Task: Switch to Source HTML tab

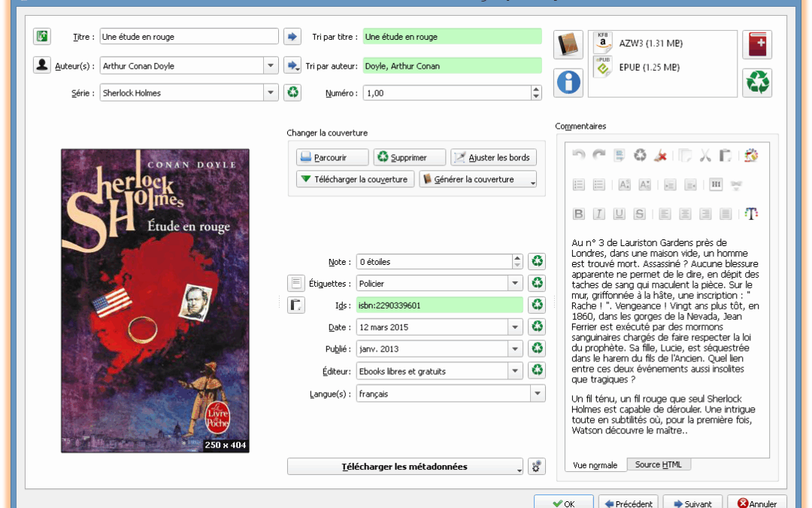Action: pyautogui.click(x=658, y=464)
